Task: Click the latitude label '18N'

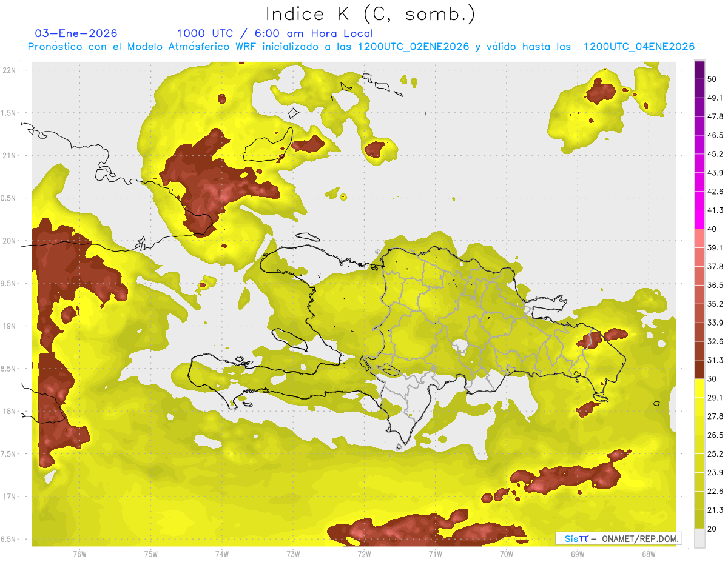Action: coord(9,412)
